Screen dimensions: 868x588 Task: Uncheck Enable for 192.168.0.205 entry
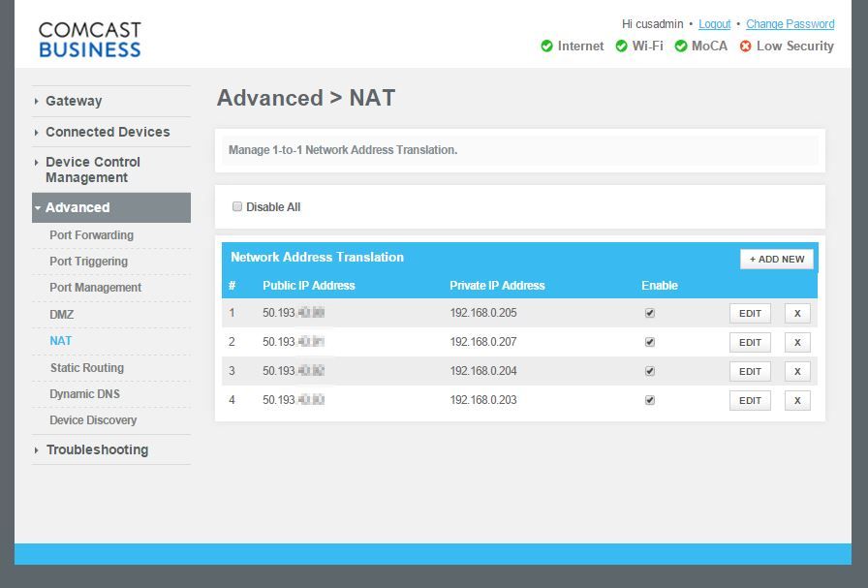coord(650,314)
